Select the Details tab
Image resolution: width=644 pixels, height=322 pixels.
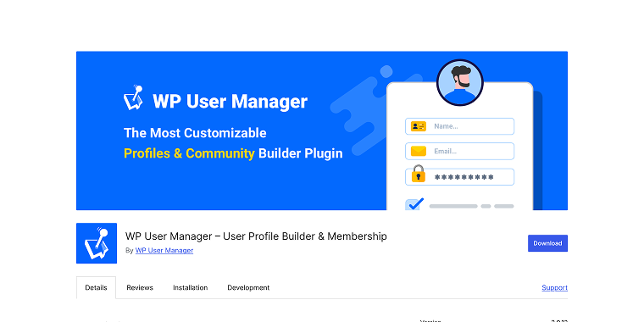[x=96, y=287]
